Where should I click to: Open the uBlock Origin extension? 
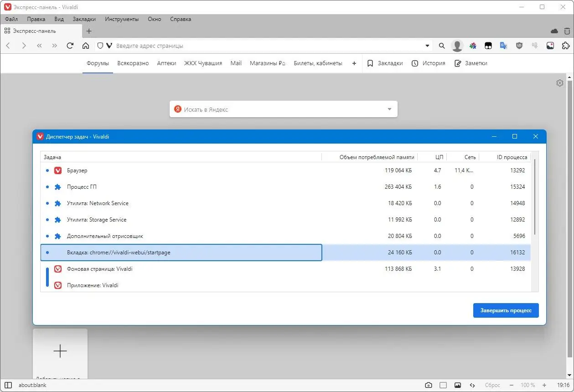click(519, 46)
